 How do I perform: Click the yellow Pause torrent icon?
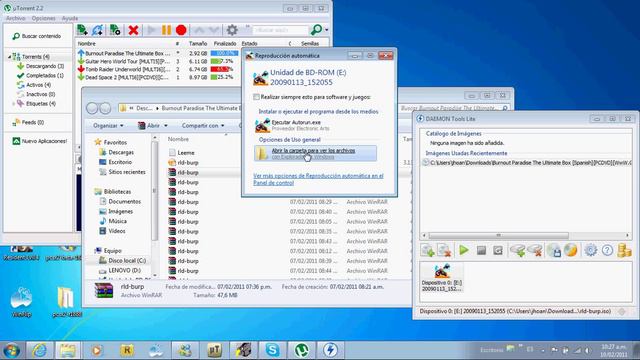166,30
